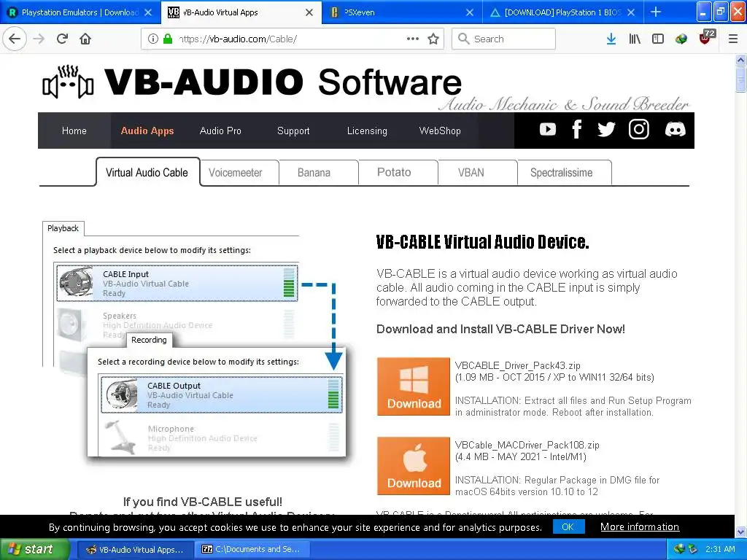
Task: Switch to the Spectralissime tab
Action: point(561,172)
